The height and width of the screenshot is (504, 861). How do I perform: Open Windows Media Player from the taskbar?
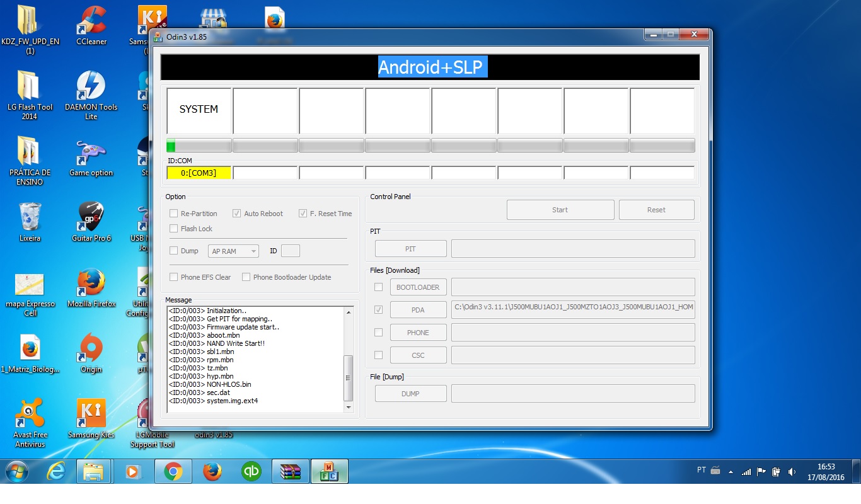133,471
